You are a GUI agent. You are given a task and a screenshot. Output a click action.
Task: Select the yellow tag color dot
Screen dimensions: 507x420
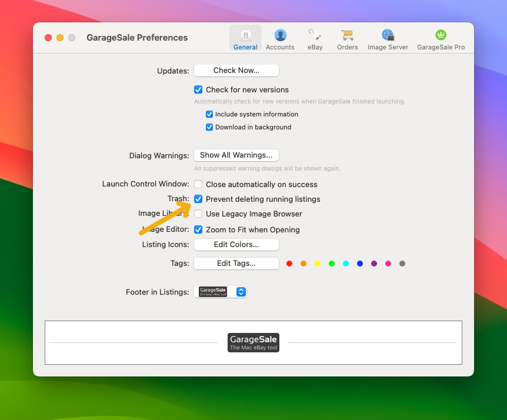(318, 264)
